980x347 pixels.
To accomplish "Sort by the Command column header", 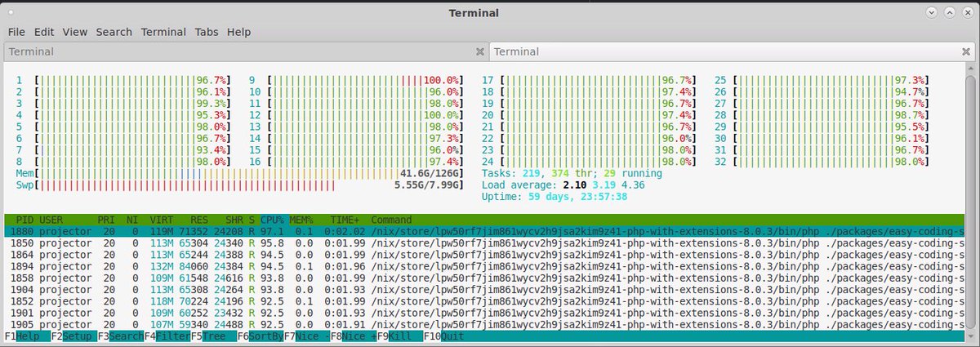I will click(391, 220).
